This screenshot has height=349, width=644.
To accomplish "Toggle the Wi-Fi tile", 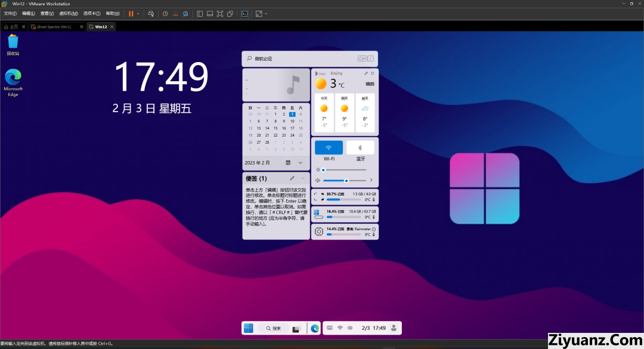I will coord(329,147).
